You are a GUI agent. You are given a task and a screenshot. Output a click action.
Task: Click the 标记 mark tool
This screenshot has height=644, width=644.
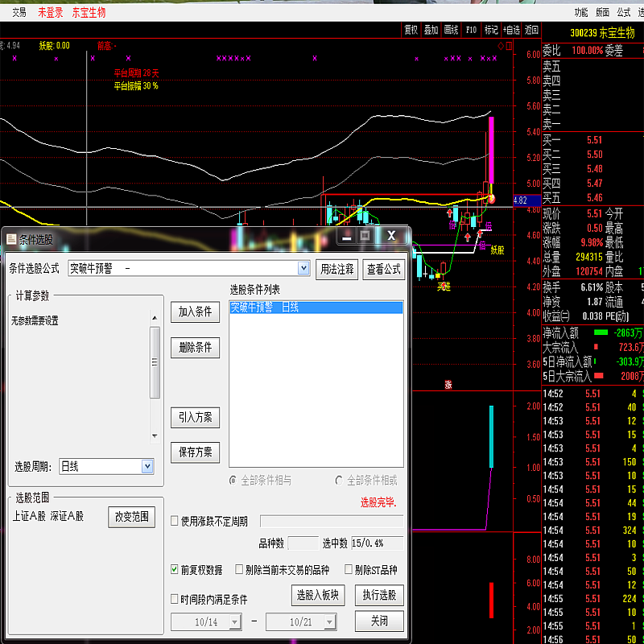(x=491, y=30)
